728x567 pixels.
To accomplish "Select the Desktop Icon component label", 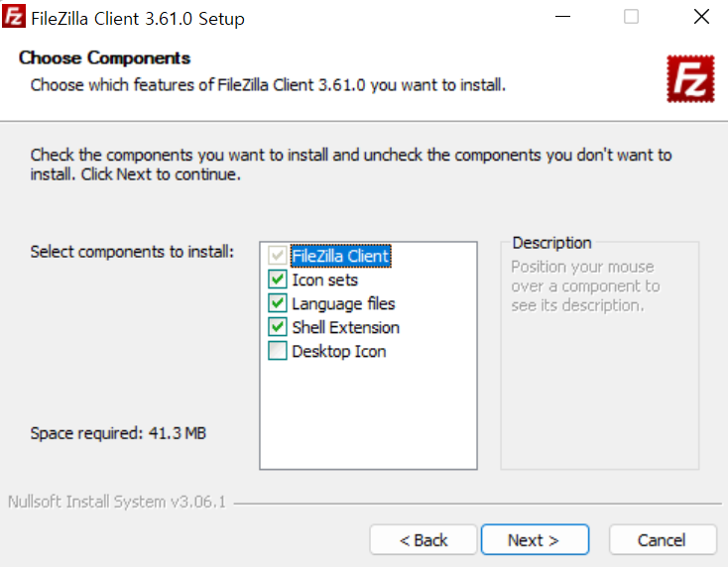I will pyautogui.click(x=339, y=352).
